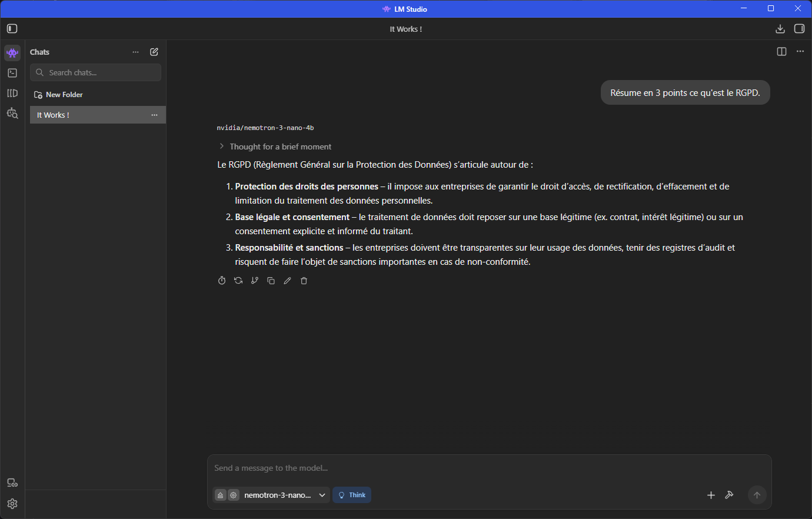
Task: Open the local server status icon
Action: (12, 483)
